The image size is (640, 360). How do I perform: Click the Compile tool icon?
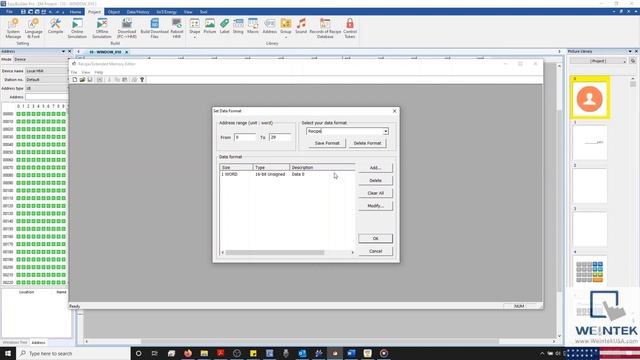[56, 26]
